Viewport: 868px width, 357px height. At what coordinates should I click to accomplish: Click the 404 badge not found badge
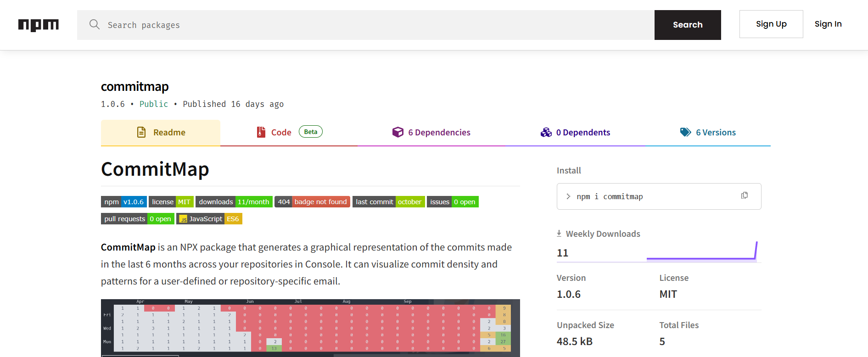[x=312, y=202]
